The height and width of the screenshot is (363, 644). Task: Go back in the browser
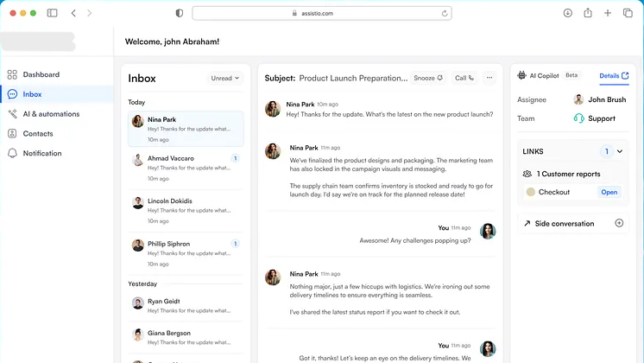click(73, 13)
